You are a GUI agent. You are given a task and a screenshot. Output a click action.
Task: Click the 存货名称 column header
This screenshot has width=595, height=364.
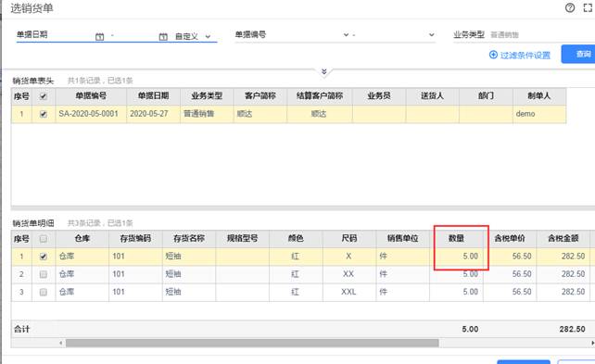(189, 238)
